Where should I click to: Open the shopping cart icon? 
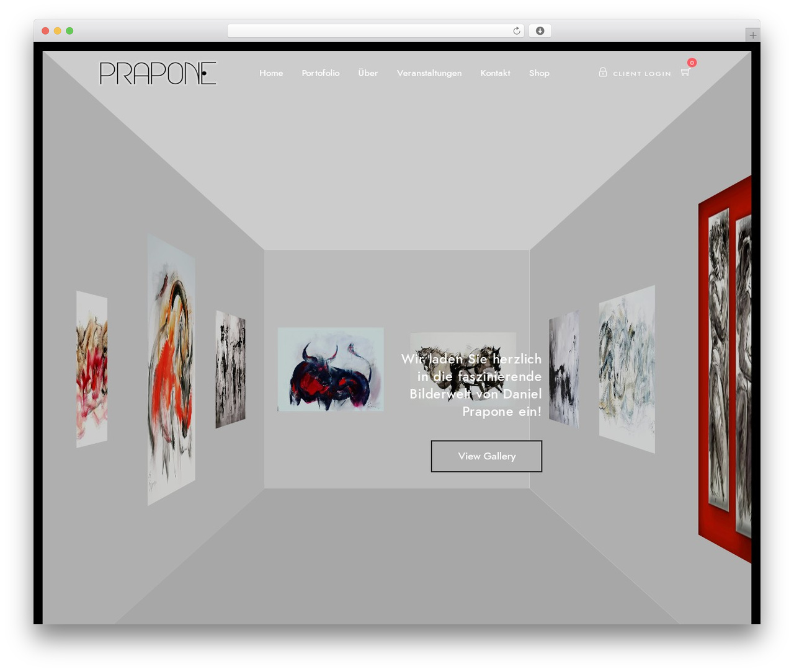tap(685, 73)
